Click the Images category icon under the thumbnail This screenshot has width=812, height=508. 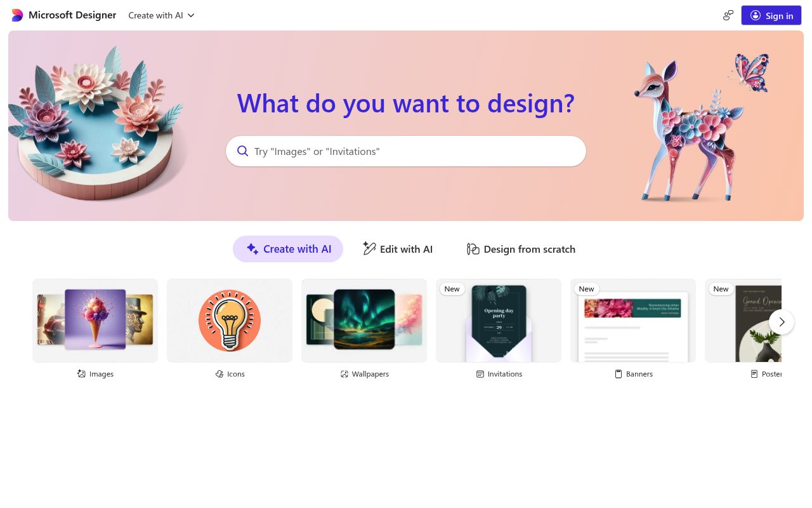81,374
